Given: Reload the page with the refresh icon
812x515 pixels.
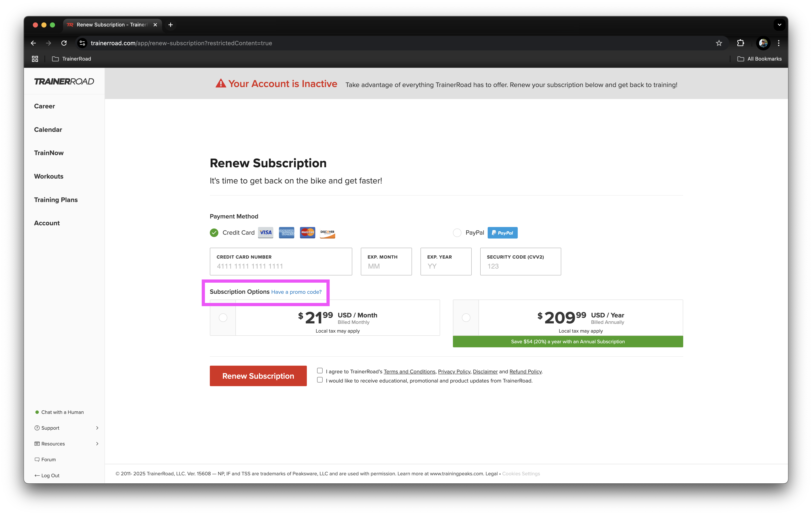Looking at the screenshot, I should click(x=64, y=43).
